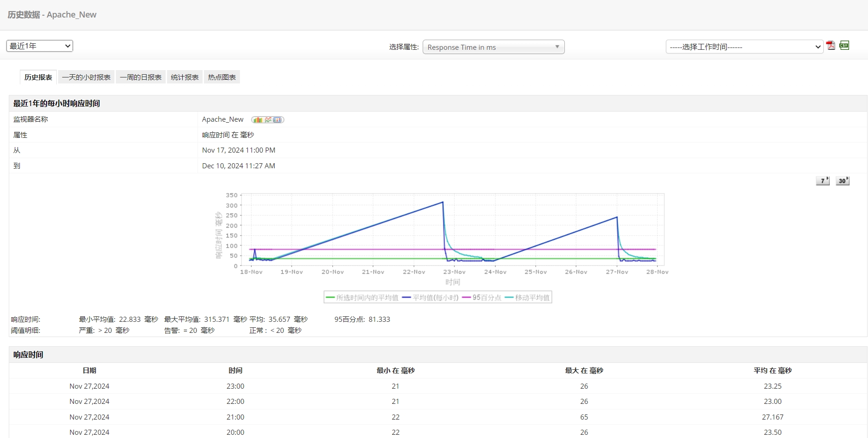Click the 响应时间 table section header
The height and width of the screenshot is (438, 868).
point(28,355)
